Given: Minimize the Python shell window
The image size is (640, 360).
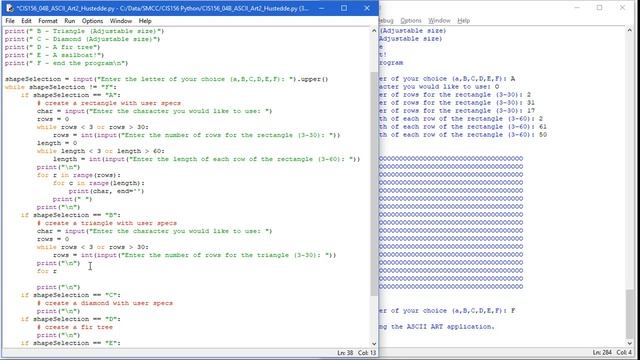Looking at the screenshot, I should pyautogui.click(x=577, y=8).
